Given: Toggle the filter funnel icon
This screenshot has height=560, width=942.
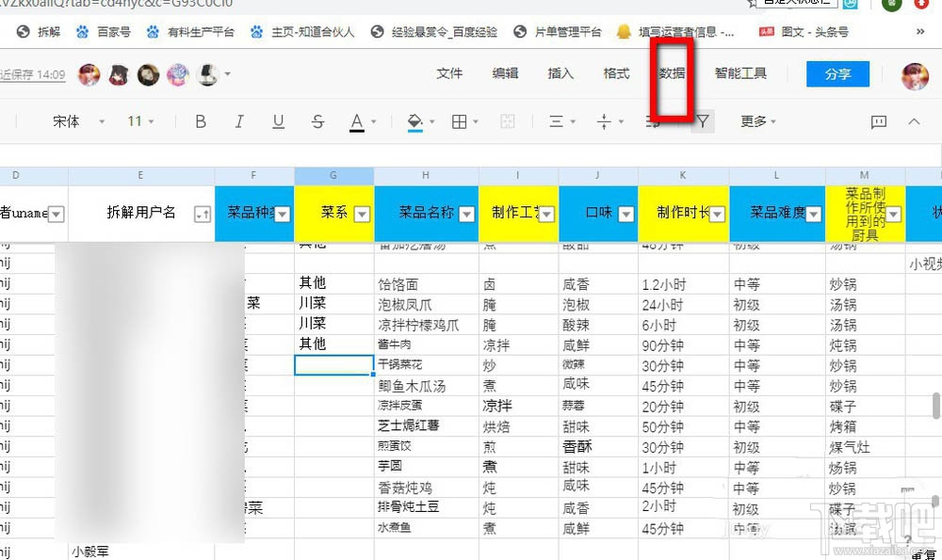Looking at the screenshot, I should 703,121.
